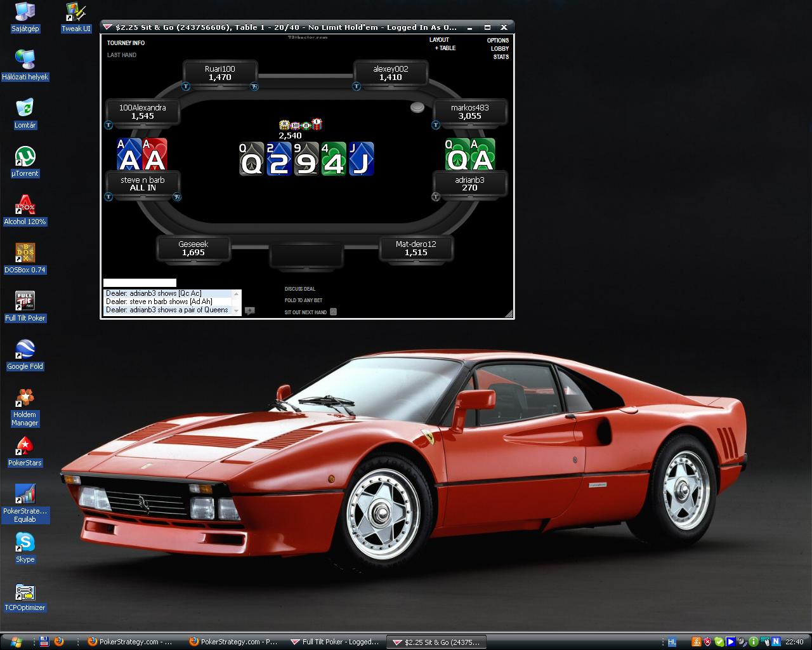Launch the Full Tilt Poker desktop shortcut

[25, 307]
